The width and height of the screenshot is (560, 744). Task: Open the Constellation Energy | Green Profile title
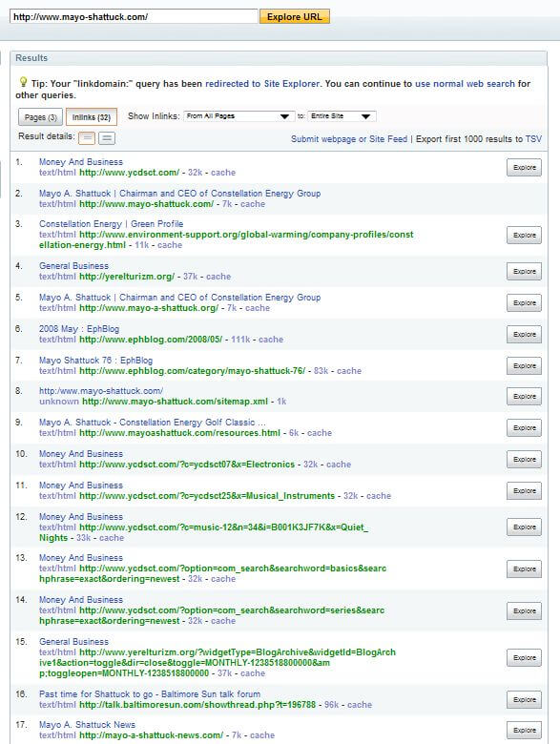(111, 224)
